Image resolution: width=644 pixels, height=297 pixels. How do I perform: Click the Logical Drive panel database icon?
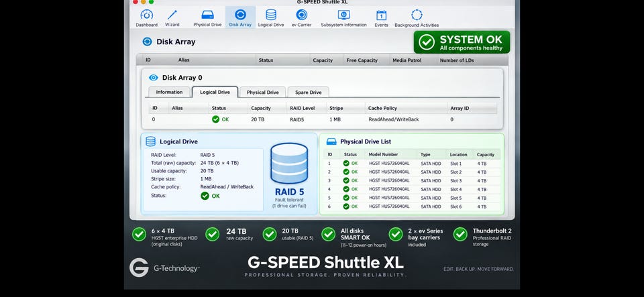(x=151, y=141)
